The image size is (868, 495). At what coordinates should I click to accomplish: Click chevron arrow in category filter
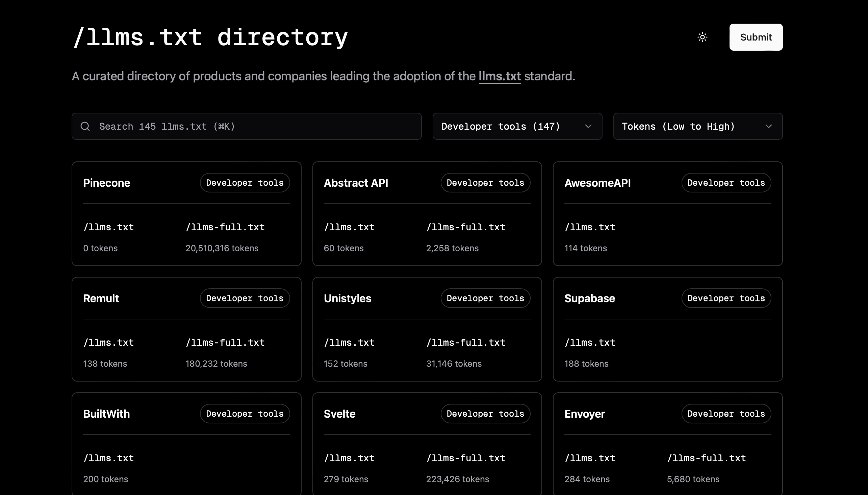(x=588, y=127)
